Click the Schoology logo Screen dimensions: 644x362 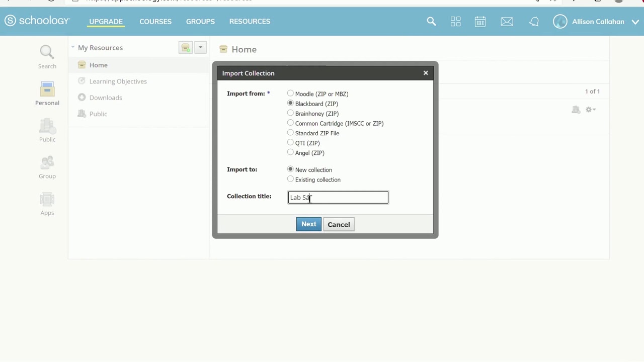[x=37, y=21]
